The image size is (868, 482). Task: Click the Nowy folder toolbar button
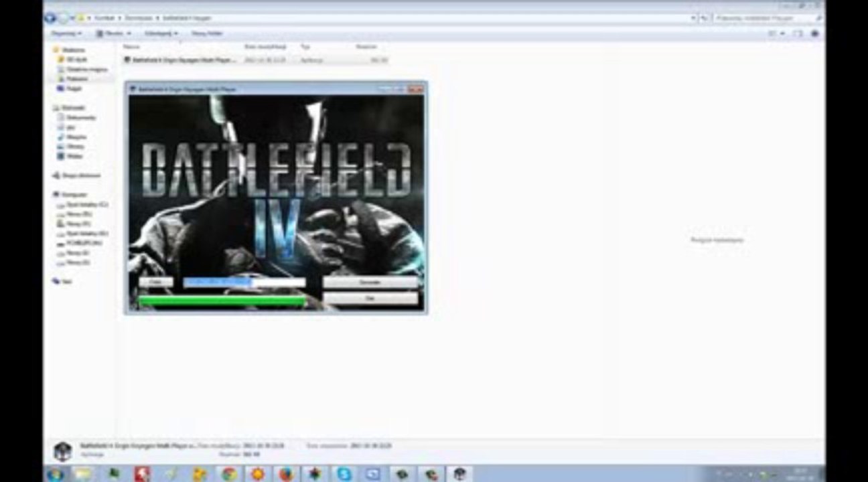pos(207,33)
